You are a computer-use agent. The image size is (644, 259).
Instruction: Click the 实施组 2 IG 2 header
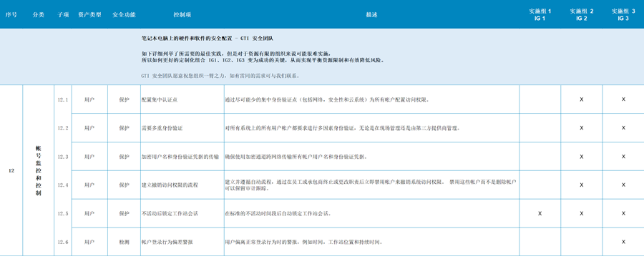point(582,15)
